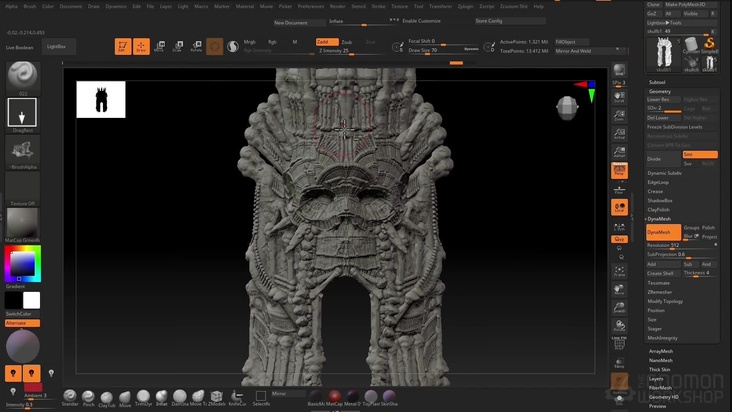Activate the Edit mode button
This screenshot has width=732, height=412.
(x=123, y=46)
